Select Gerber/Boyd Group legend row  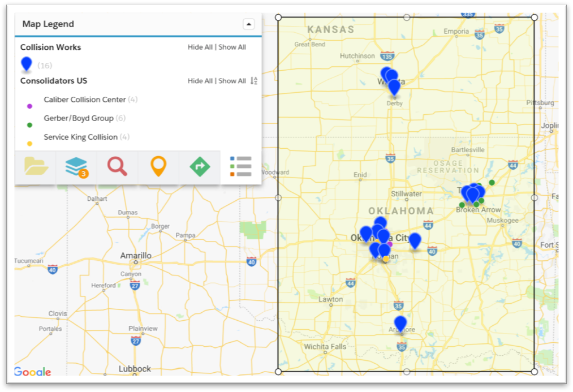pyautogui.click(x=84, y=118)
